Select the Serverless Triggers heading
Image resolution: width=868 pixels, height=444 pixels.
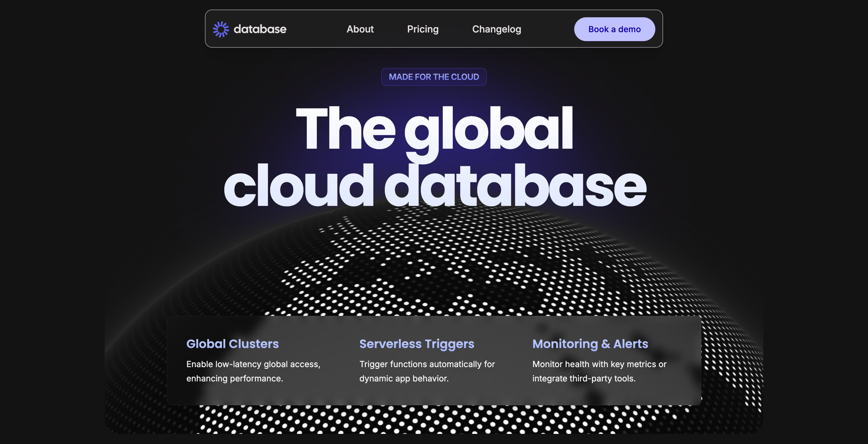pyautogui.click(x=416, y=344)
